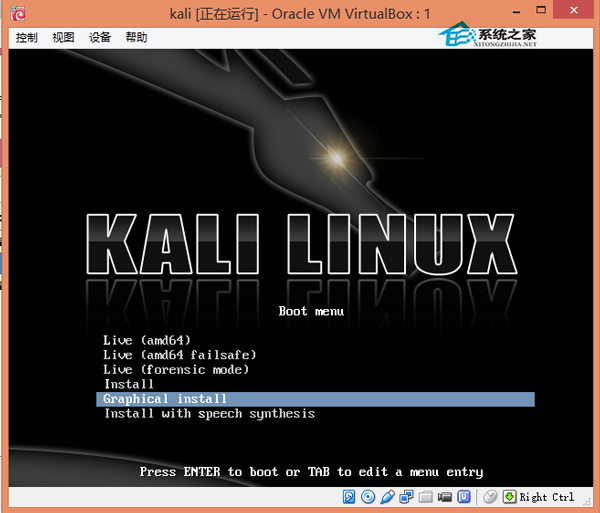Click the optical disc status icon
Image resolution: width=600 pixels, height=513 pixels.
pyautogui.click(x=368, y=497)
